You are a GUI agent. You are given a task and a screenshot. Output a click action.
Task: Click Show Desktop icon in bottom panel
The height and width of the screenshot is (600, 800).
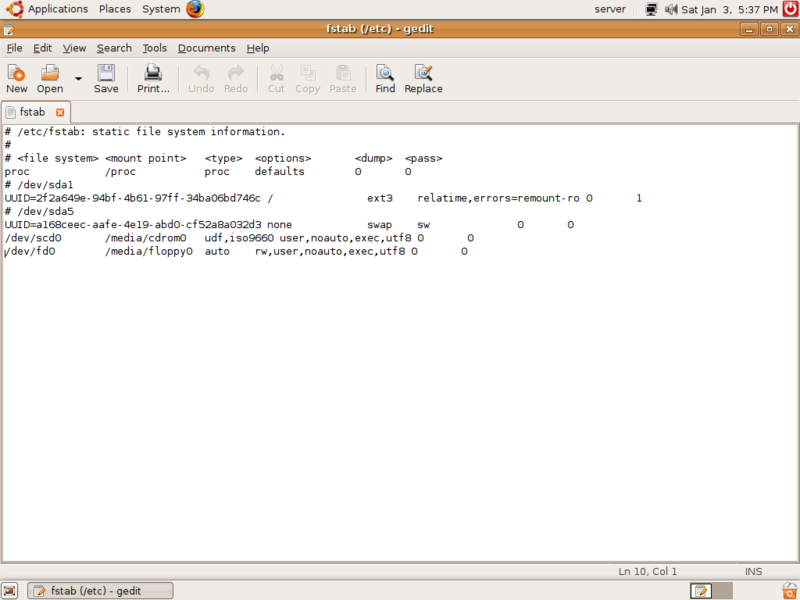click(x=10, y=591)
